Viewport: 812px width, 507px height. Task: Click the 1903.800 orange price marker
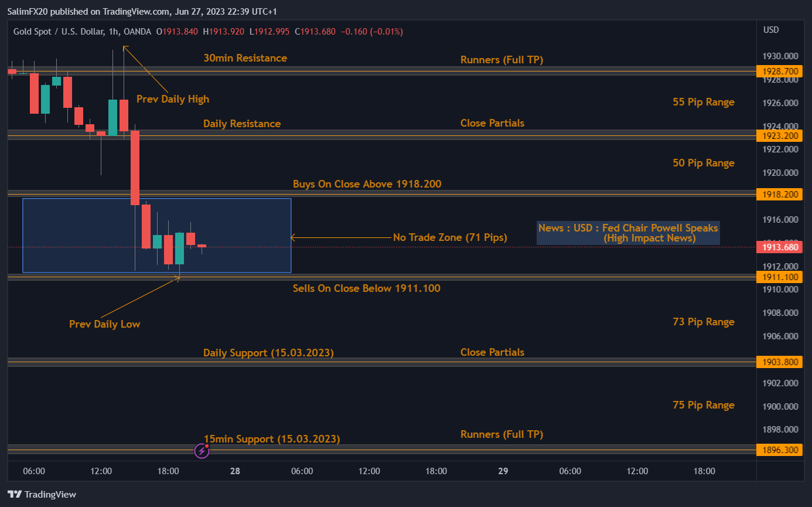pyautogui.click(x=779, y=362)
